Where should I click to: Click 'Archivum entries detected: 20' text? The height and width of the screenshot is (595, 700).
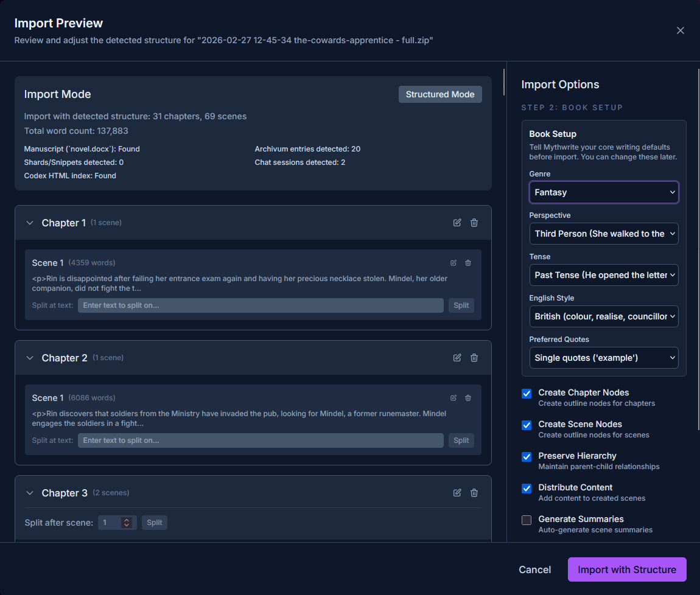coord(307,149)
